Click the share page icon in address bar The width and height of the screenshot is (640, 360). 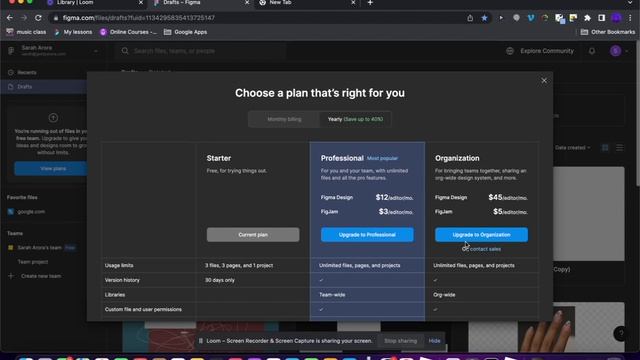(470, 18)
